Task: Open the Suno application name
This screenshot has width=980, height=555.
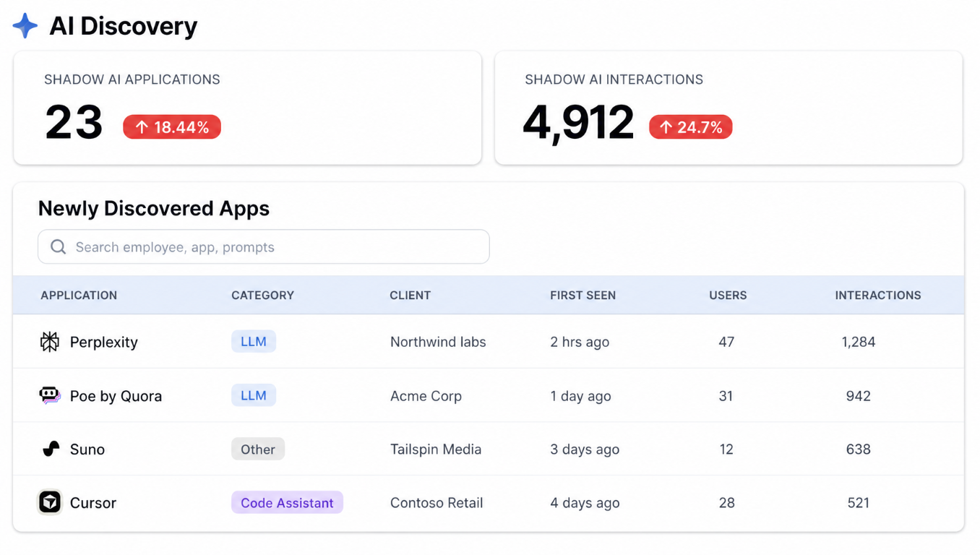Action: coord(87,449)
